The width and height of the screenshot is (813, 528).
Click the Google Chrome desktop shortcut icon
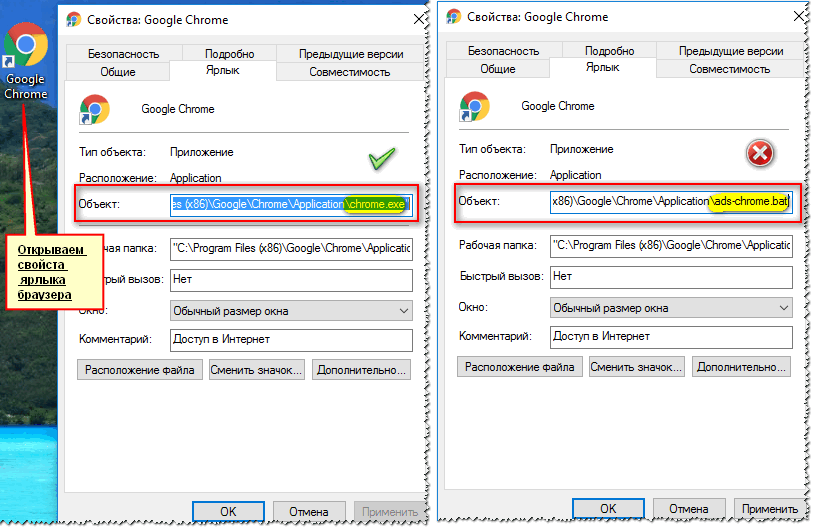click(x=26, y=45)
